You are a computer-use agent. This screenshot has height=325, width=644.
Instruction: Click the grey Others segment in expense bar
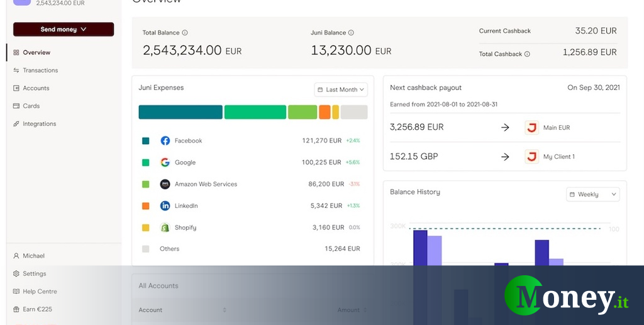point(354,112)
